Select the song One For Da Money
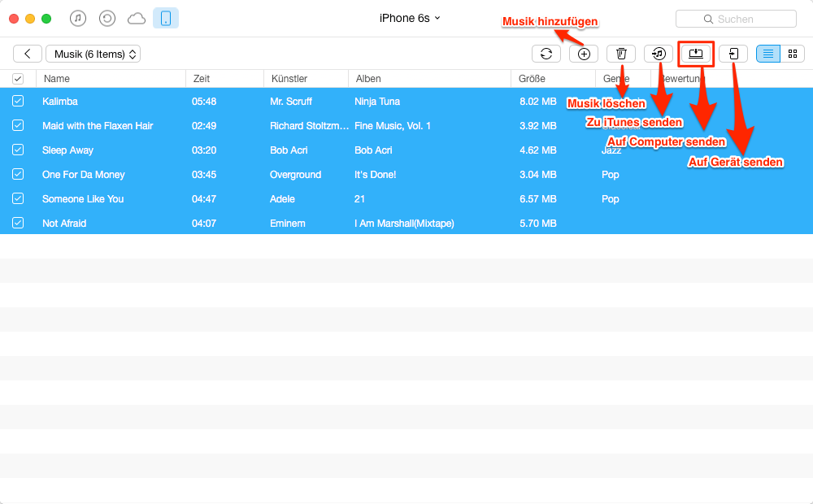 [84, 175]
